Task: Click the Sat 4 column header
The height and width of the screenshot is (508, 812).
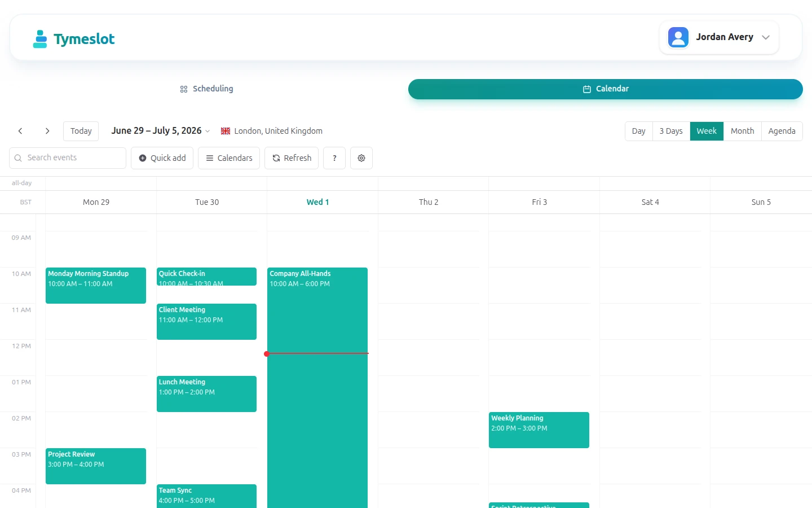Action: (650, 202)
